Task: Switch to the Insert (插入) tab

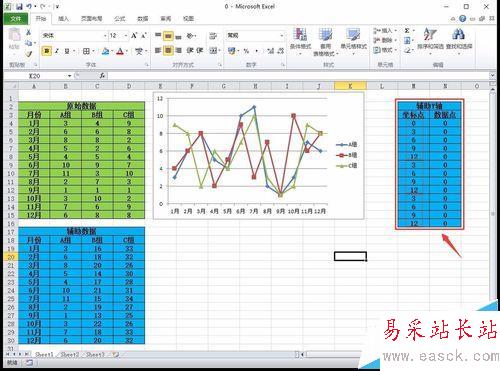Action: click(63, 19)
